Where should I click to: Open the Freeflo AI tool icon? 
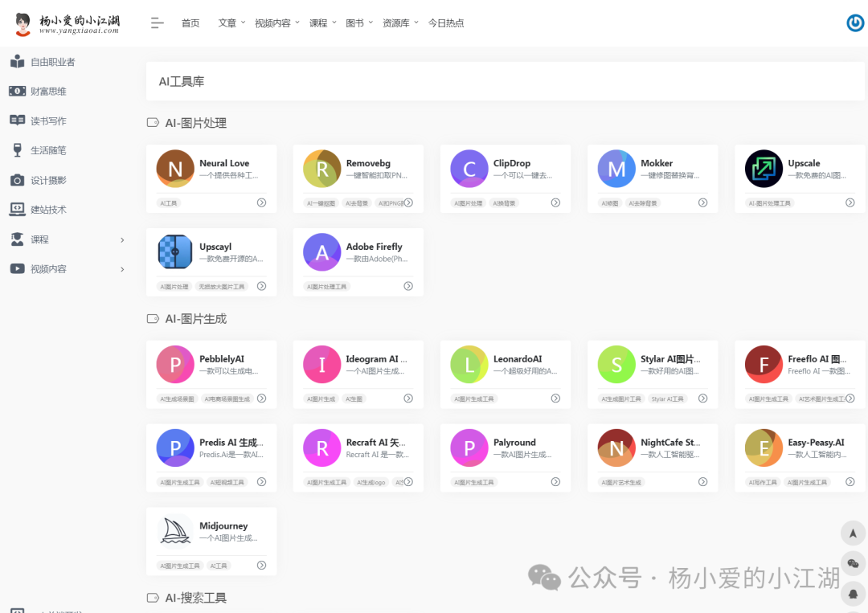coord(764,365)
